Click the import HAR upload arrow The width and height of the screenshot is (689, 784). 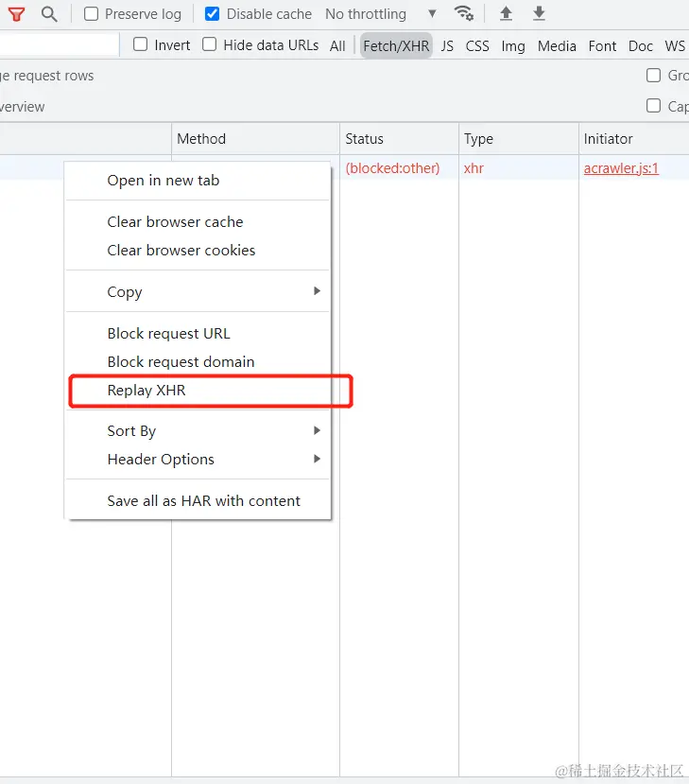click(507, 13)
